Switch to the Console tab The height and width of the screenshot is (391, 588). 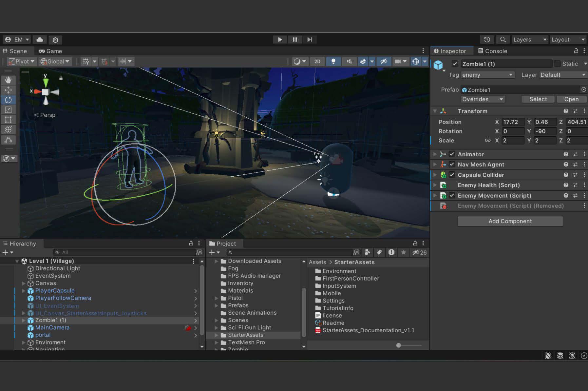[x=492, y=51]
